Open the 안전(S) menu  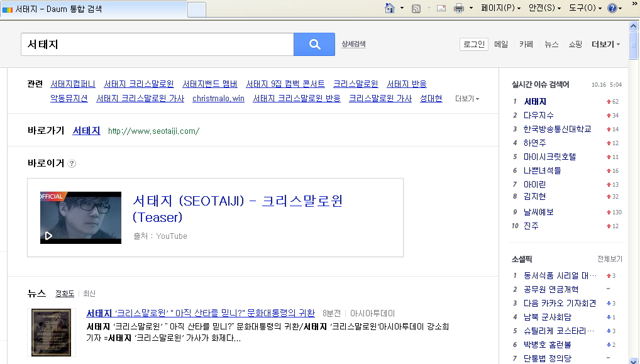click(x=544, y=8)
